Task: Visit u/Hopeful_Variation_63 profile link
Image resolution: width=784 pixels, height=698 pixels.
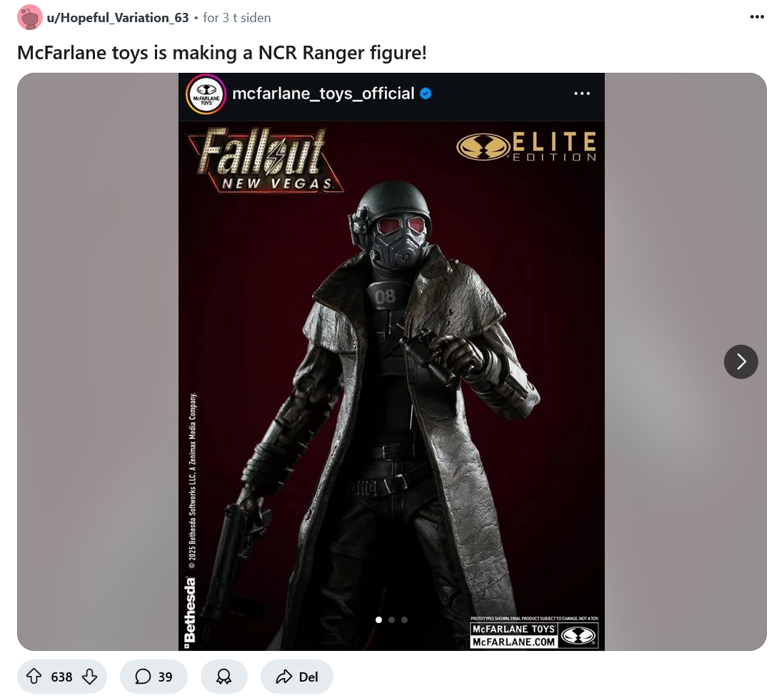Action: pos(118,18)
